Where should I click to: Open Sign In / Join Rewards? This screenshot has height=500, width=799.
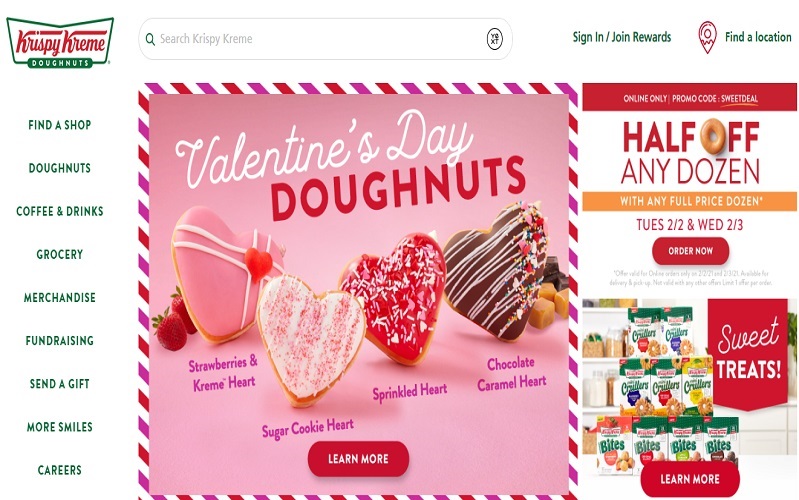click(x=622, y=37)
